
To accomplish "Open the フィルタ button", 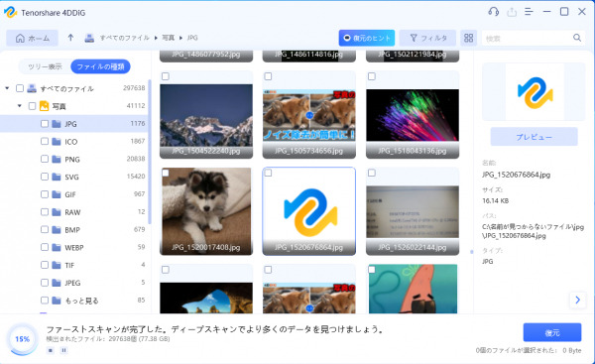I will click(x=427, y=38).
